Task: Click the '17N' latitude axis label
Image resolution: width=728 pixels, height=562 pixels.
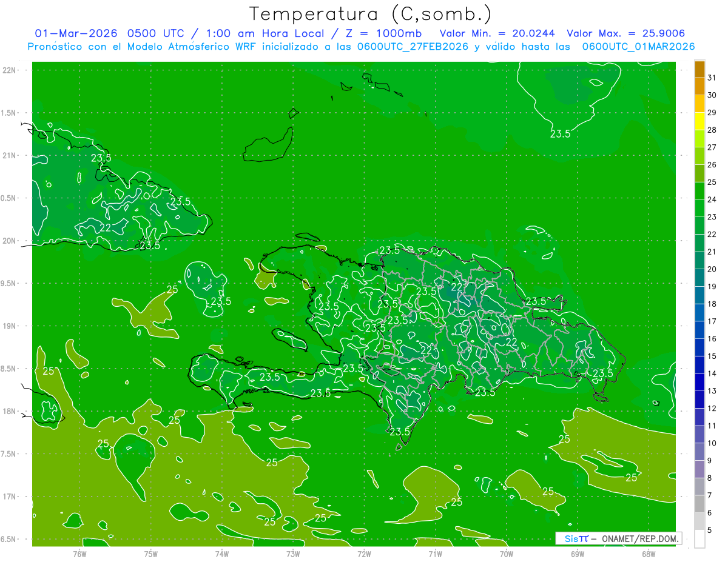Action: pos(9,497)
